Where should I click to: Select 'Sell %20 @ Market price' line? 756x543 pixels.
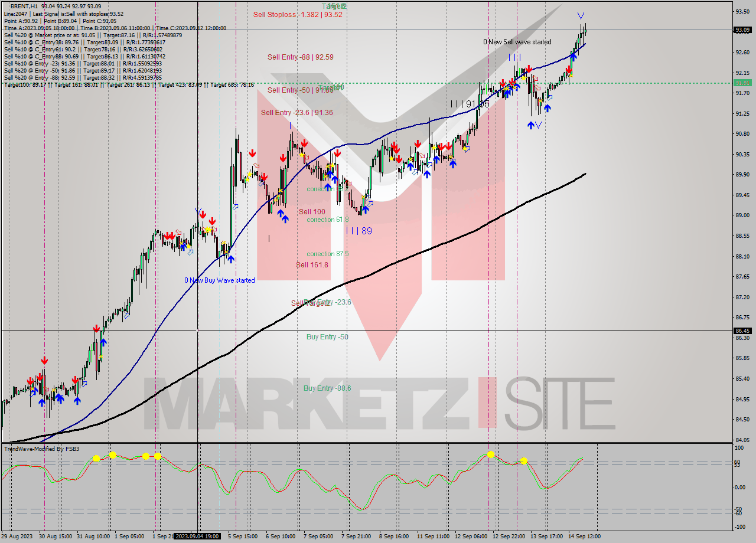click(x=93, y=35)
